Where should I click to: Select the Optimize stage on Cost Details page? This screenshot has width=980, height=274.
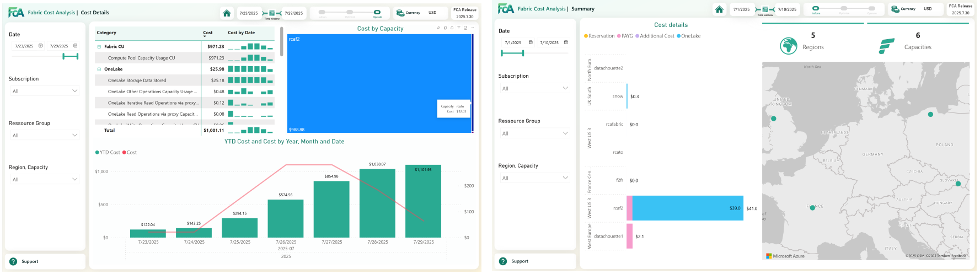[x=350, y=12]
